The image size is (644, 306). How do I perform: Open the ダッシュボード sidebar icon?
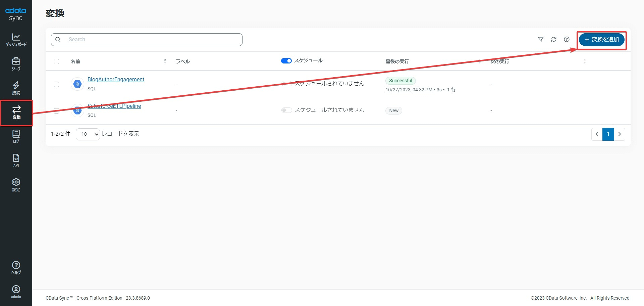pos(16,40)
